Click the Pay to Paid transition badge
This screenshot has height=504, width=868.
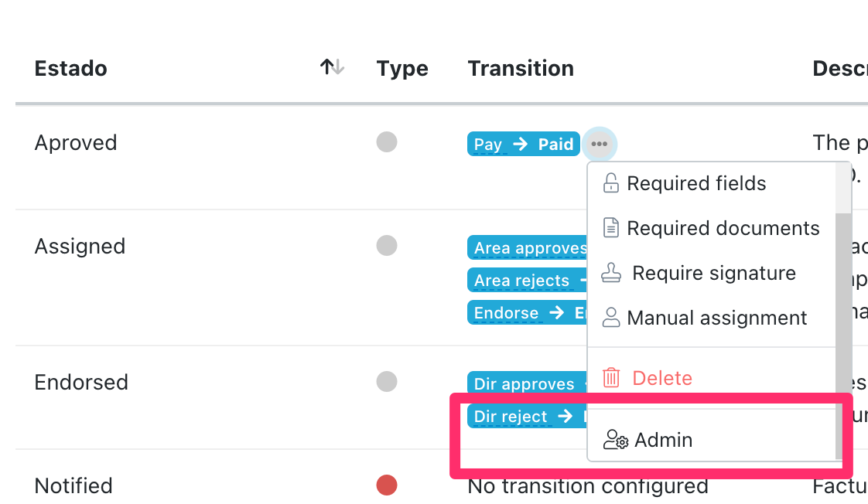(523, 144)
